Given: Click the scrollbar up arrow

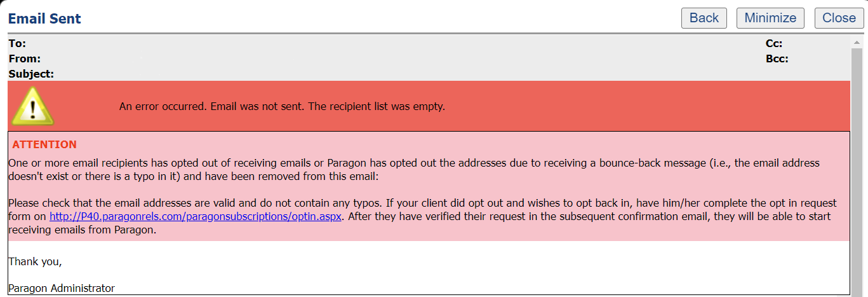Looking at the screenshot, I should point(857,43).
